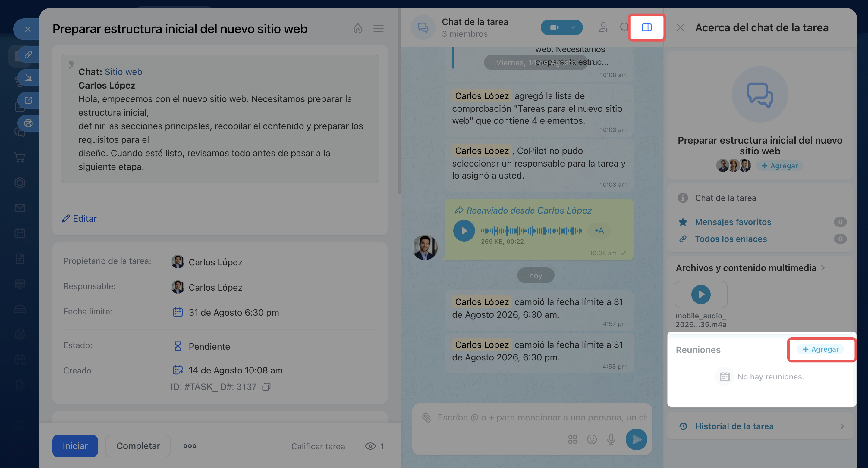868x468 pixels.
Task: Focus the chat message input field
Action: [542, 417]
